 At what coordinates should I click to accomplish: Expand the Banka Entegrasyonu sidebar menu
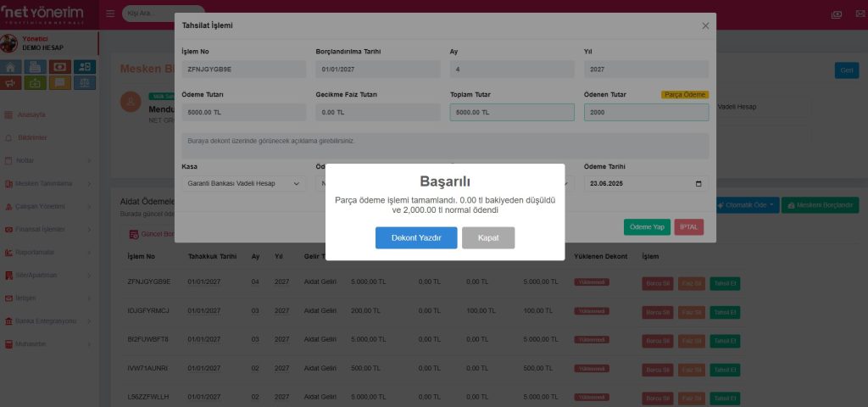coord(47,321)
